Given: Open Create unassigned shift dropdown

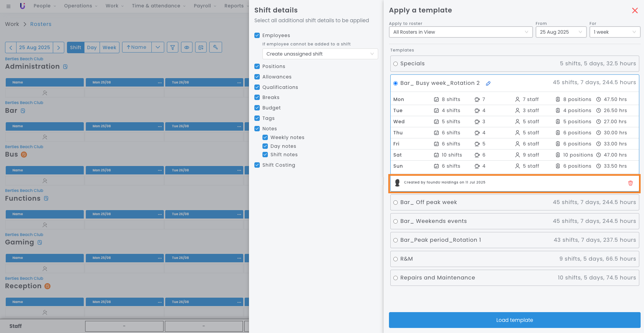Looking at the screenshot, I should coord(320,54).
